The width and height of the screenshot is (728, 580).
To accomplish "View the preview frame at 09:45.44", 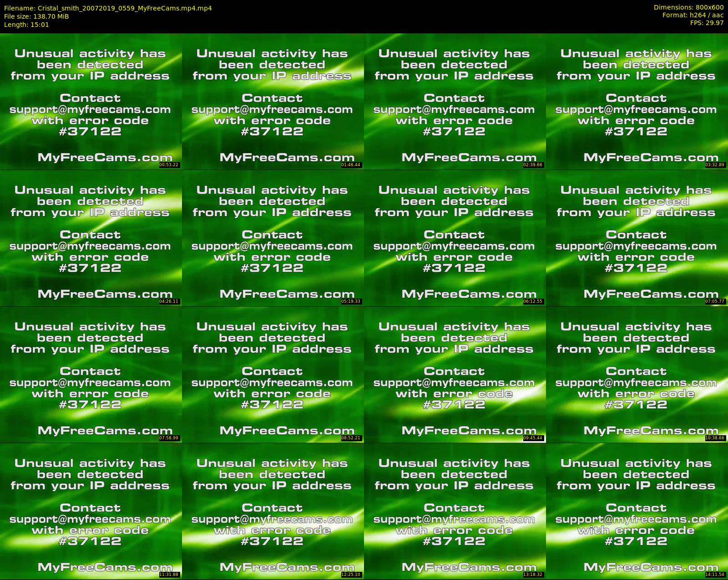I will pos(455,374).
